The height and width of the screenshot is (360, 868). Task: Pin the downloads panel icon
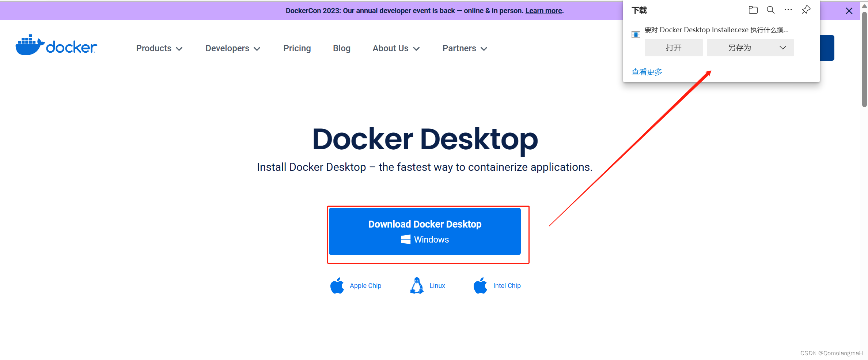click(x=806, y=10)
